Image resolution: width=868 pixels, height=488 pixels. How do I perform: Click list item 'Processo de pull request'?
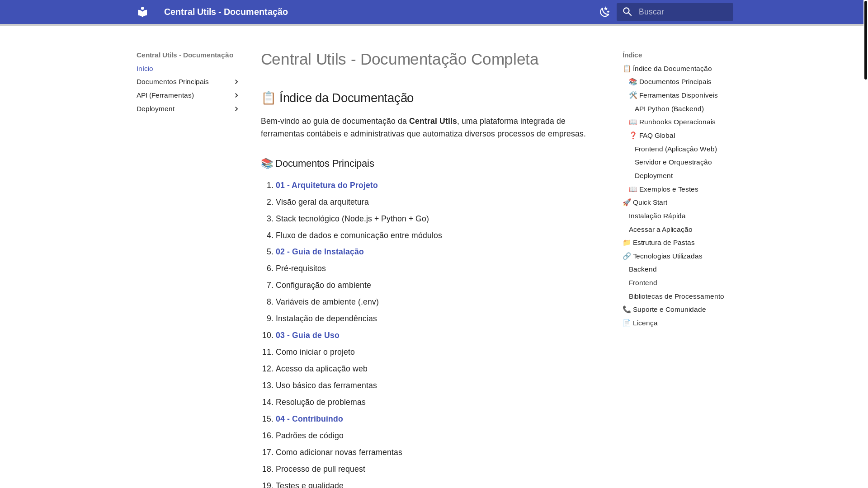[321, 469]
